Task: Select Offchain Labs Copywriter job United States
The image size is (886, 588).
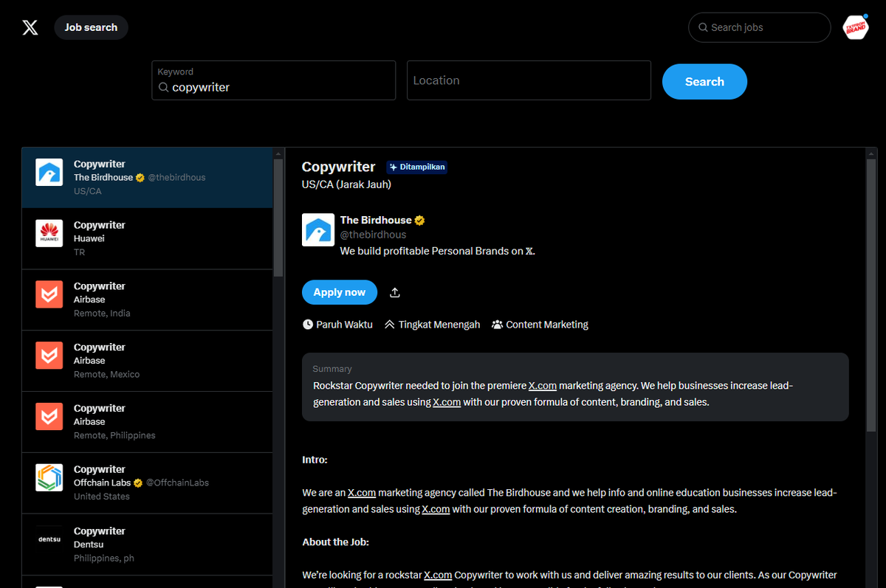Action: pyautogui.click(x=148, y=483)
